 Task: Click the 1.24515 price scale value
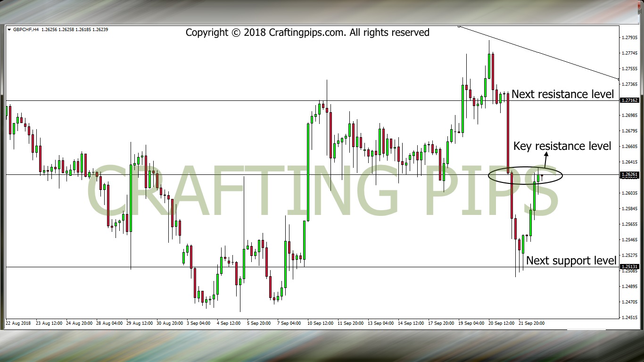click(x=630, y=317)
